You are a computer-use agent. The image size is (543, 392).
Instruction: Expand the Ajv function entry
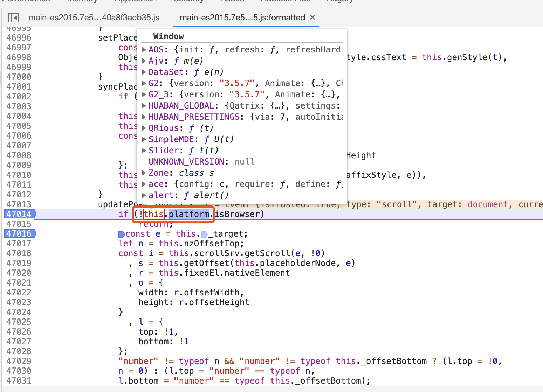(144, 61)
